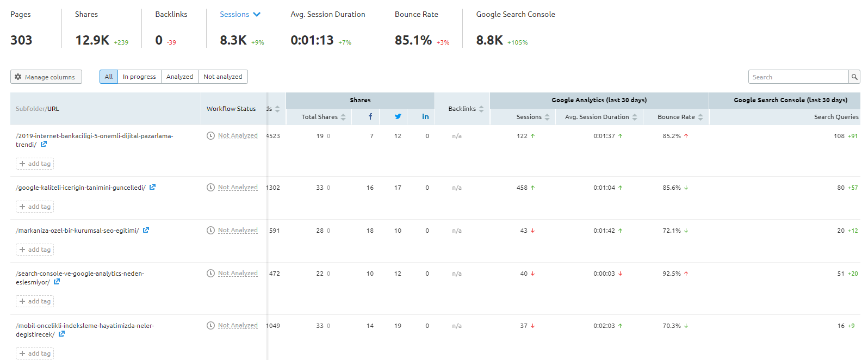Switch to the In progress filter tab
The width and height of the screenshot is (868, 360).
tap(139, 77)
